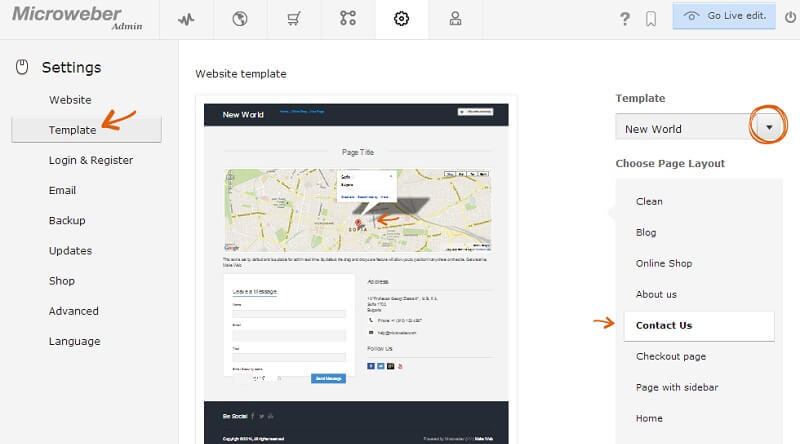Open the dashboard activity pulse icon
Image resolution: width=800 pixels, height=444 pixels.
point(186,19)
